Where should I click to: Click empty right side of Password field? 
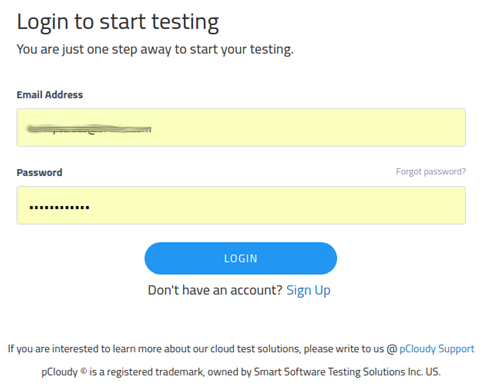point(277,205)
